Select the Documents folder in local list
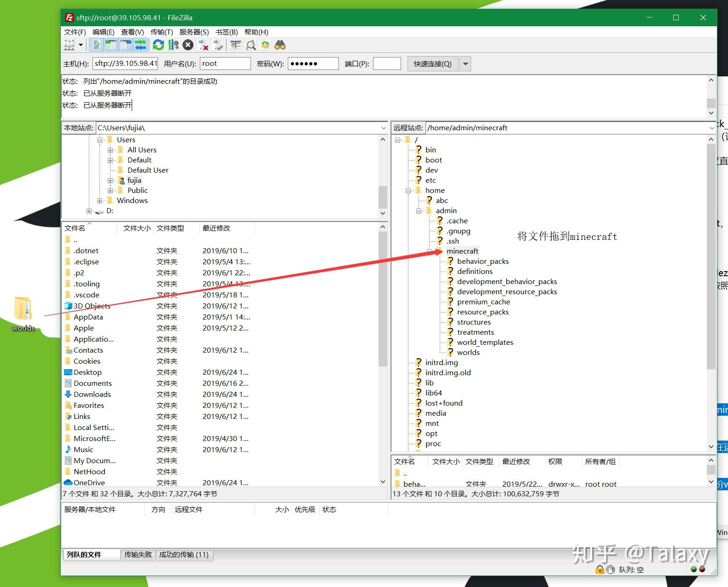Image resolution: width=728 pixels, height=587 pixels. click(x=93, y=384)
